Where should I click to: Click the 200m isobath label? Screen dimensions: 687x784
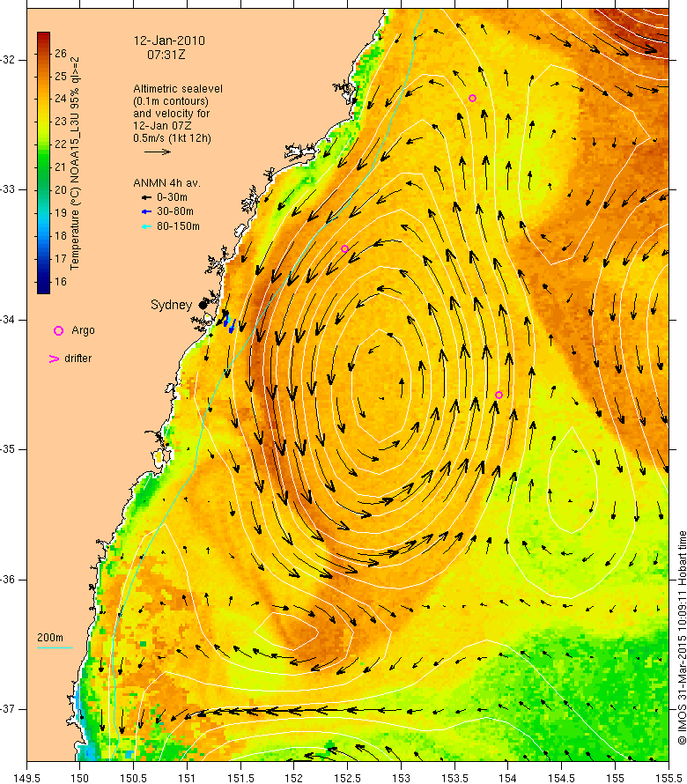pos(50,638)
